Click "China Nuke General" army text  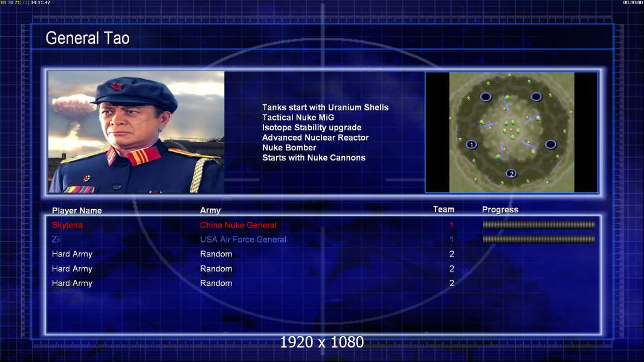[238, 225]
